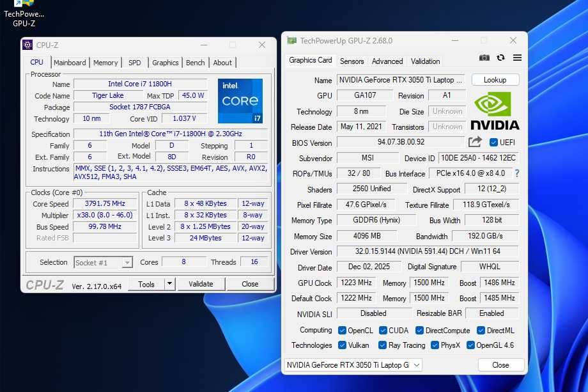Click the GPU Name field in GPU-Z

click(x=401, y=79)
